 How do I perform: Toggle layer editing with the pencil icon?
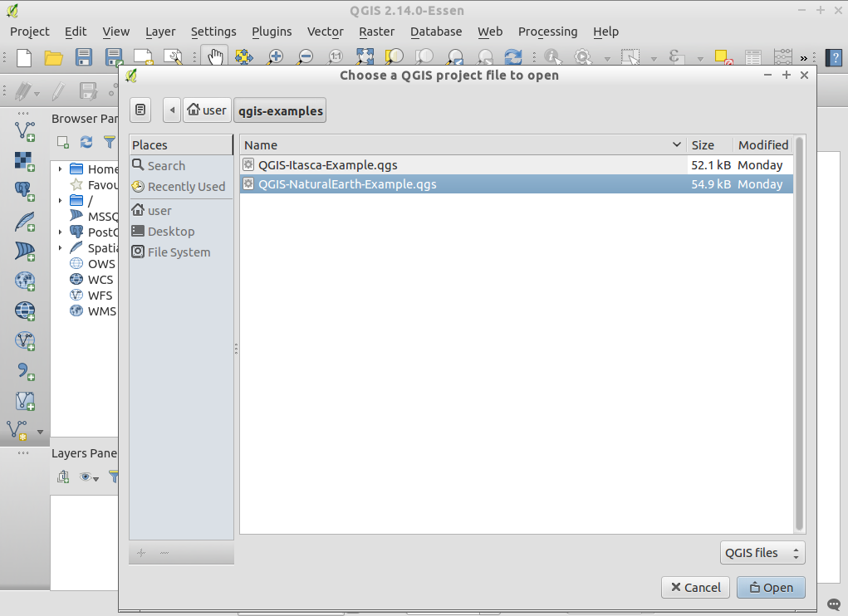pos(58,91)
